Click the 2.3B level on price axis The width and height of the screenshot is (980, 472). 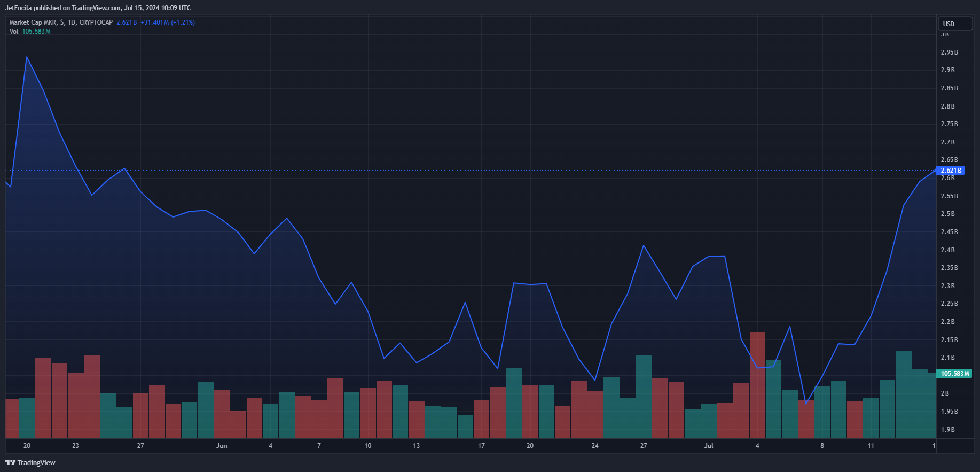(947, 286)
